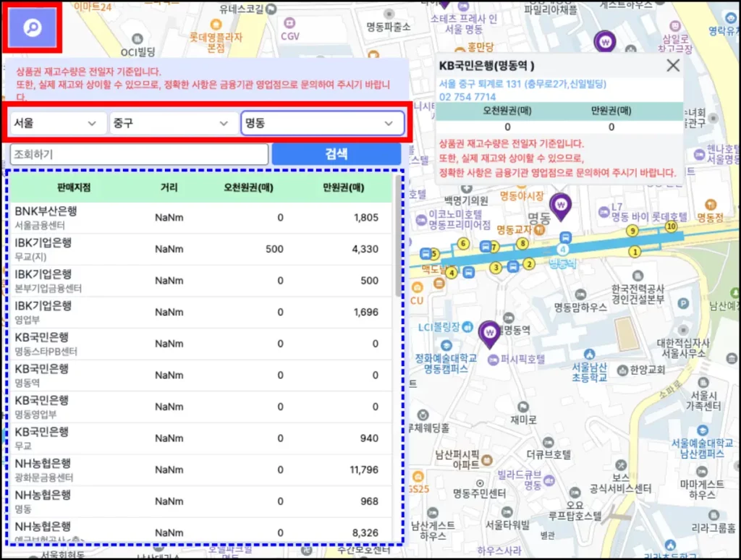Click the bus stop icon beside marker 7
The height and width of the screenshot is (560, 741).
485,246
